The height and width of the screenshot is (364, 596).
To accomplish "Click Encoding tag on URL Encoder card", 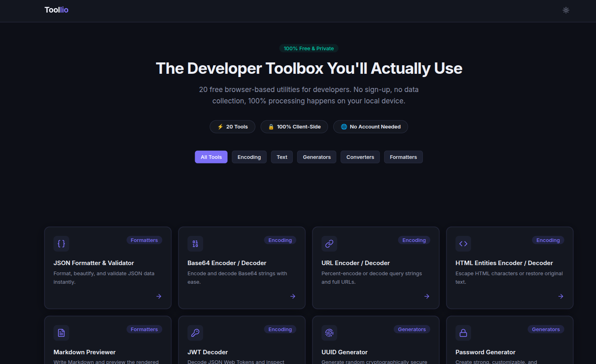I will click(x=414, y=240).
